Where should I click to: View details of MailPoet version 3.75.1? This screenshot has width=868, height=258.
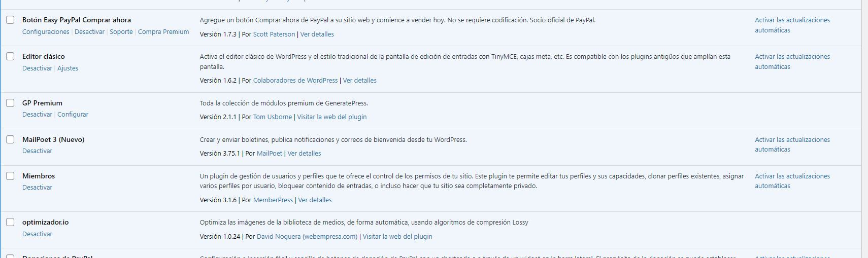click(305, 153)
